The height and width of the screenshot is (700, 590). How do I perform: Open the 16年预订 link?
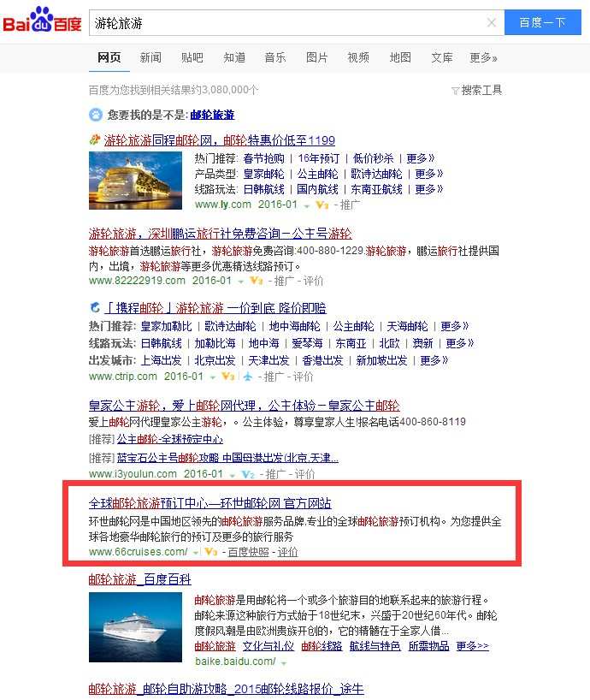318,158
